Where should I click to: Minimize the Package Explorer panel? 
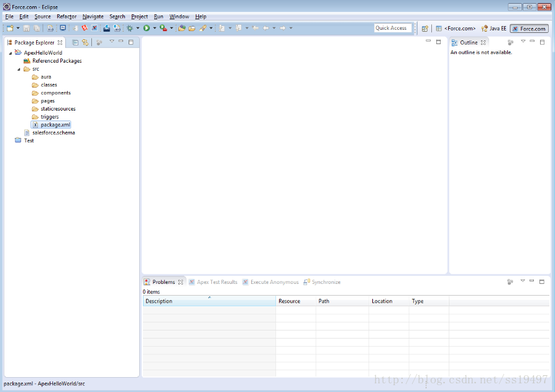tap(121, 42)
